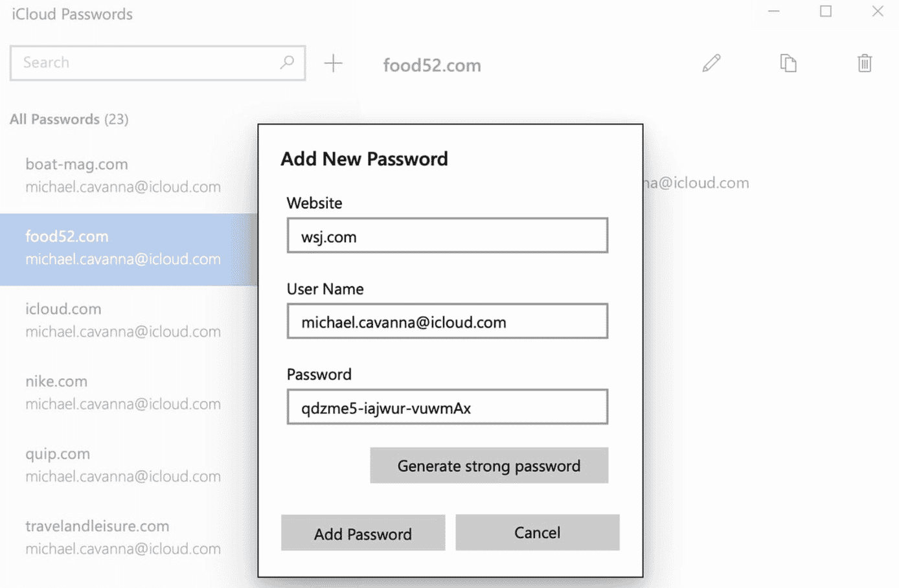This screenshot has width=899, height=588.
Task: Click the magnifying glass in the search box
Action: tap(286, 63)
